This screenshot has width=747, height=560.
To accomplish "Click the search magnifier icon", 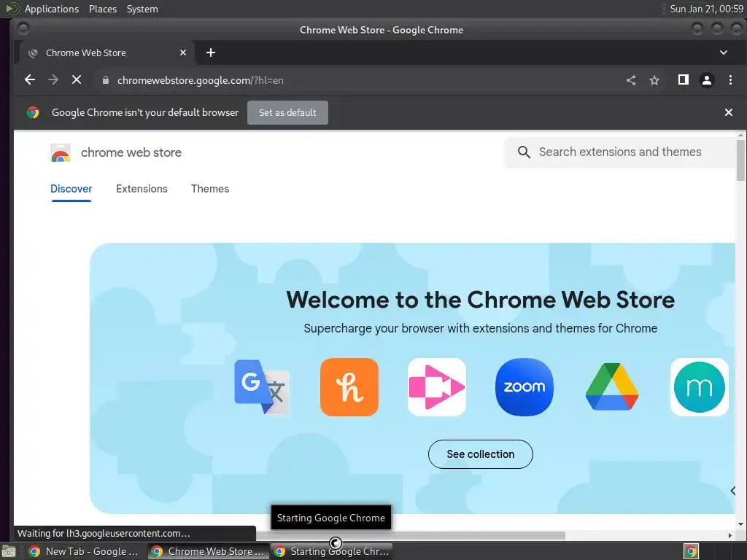I will (x=524, y=152).
